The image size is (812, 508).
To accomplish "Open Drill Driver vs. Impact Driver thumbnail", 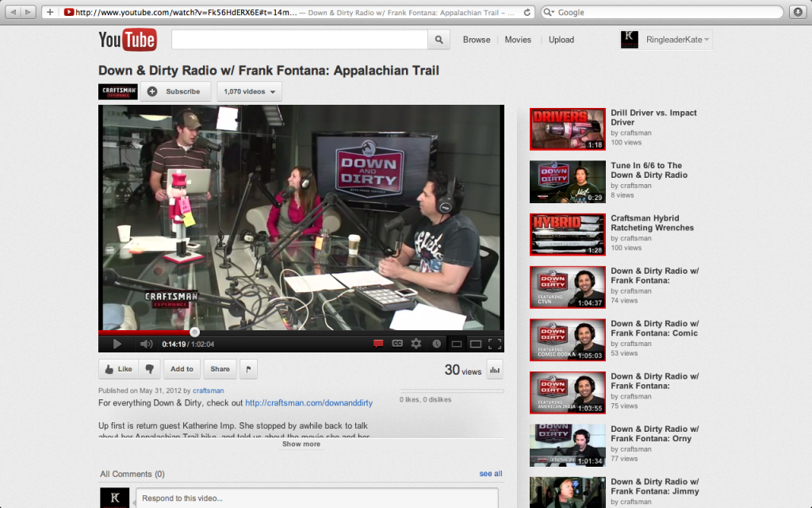I will click(x=568, y=129).
